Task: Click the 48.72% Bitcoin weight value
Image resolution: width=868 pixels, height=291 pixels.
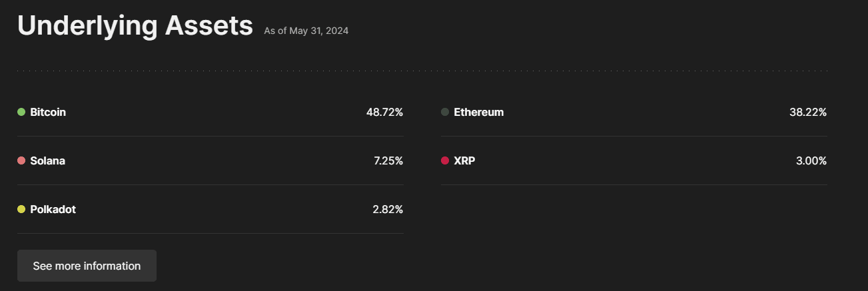Action: tap(384, 112)
